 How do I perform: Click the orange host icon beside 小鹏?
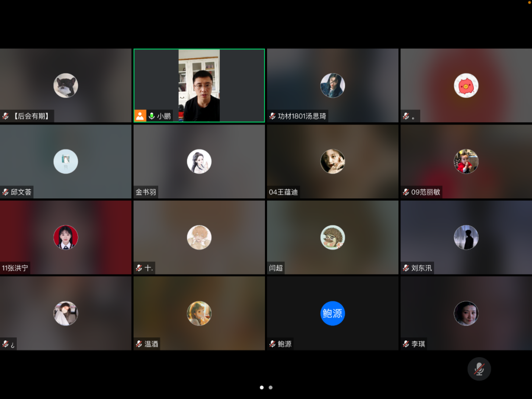point(140,116)
